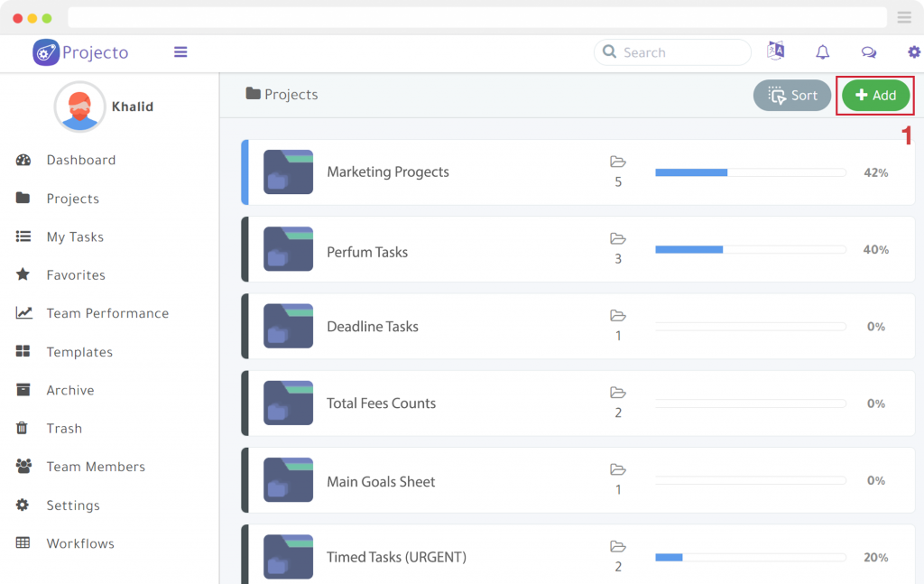Screen dimensions: 924x584
Task: Click Marketing Progects progress bar
Action: click(751, 172)
